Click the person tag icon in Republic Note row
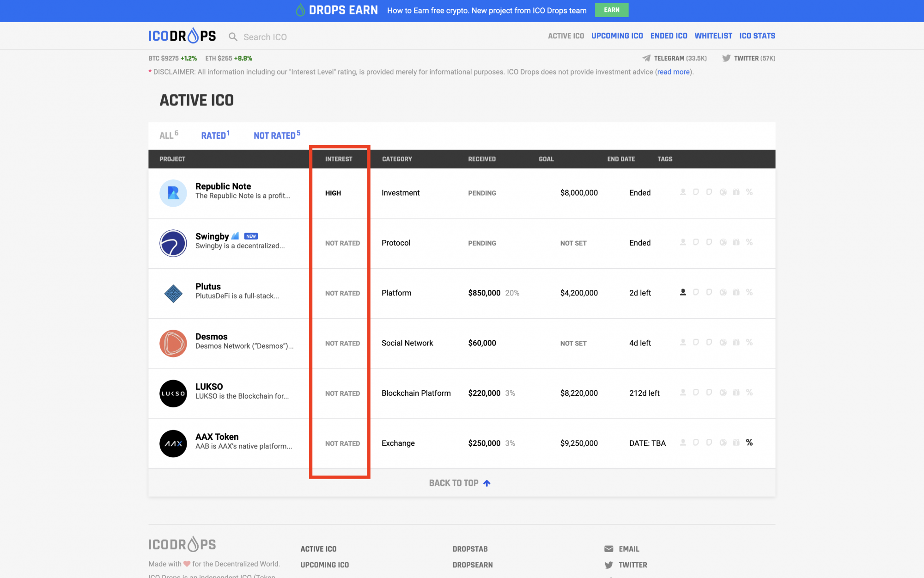This screenshot has height=578, width=924. 683,192
